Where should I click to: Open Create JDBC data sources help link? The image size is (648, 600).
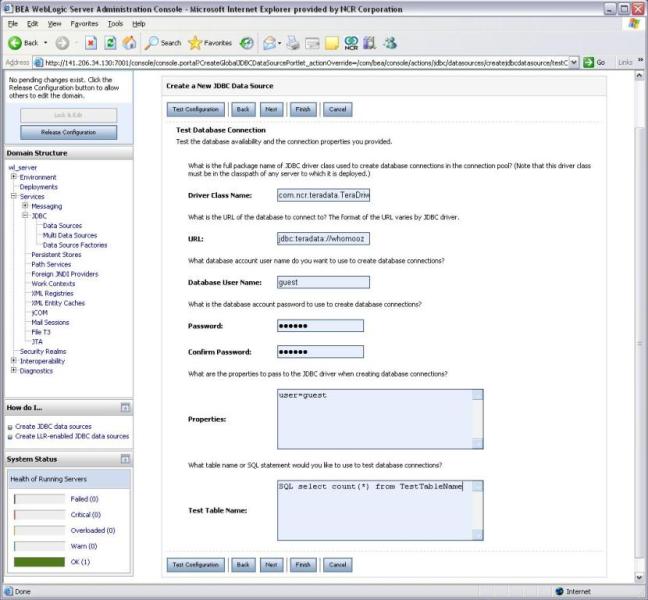coord(53,426)
